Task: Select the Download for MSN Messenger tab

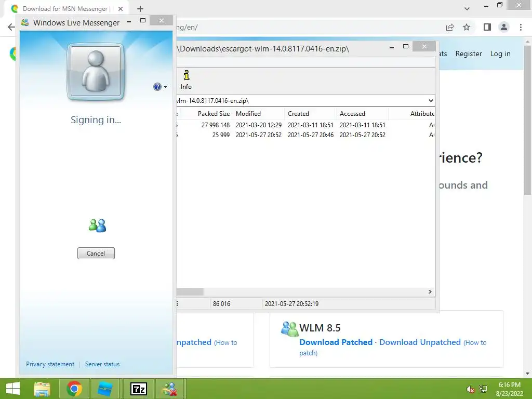Action: pyautogui.click(x=66, y=9)
